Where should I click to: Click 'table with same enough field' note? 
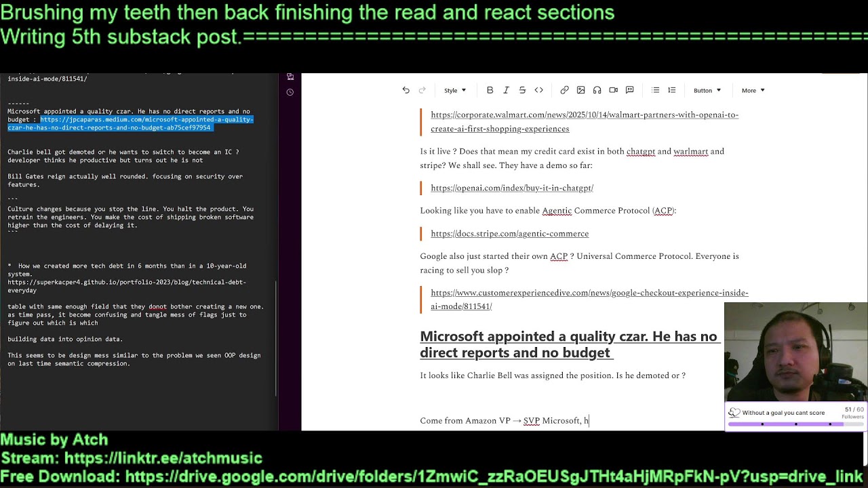pos(136,314)
